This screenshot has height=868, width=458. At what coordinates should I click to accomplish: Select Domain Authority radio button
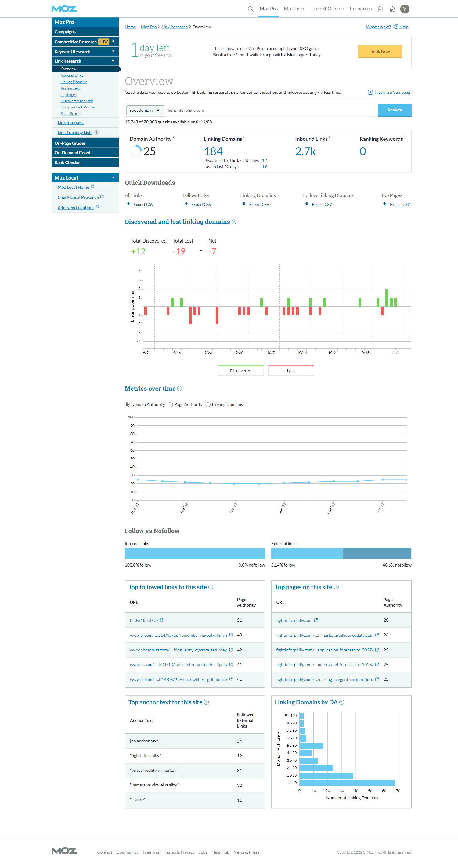coord(127,404)
